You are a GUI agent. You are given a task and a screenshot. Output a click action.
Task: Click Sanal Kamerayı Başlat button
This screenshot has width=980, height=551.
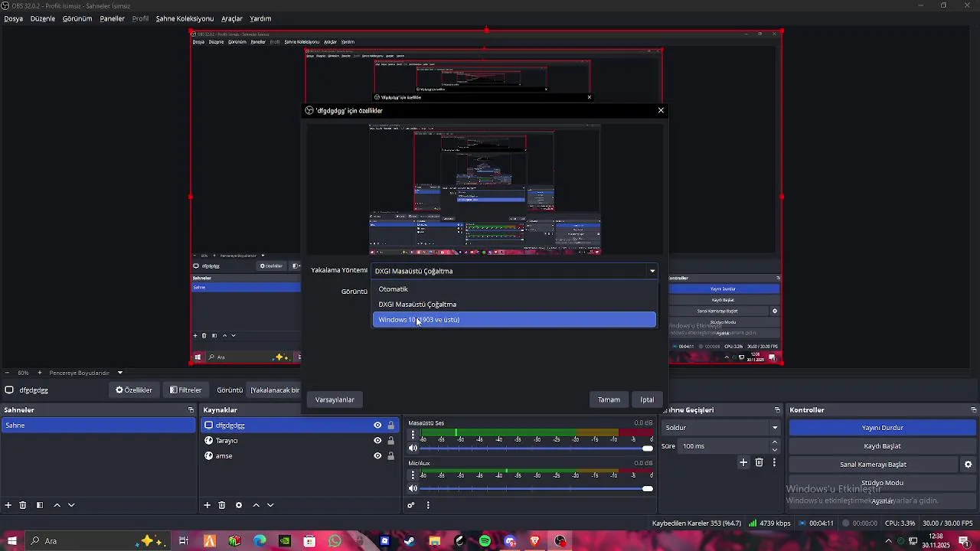[x=874, y=465]
